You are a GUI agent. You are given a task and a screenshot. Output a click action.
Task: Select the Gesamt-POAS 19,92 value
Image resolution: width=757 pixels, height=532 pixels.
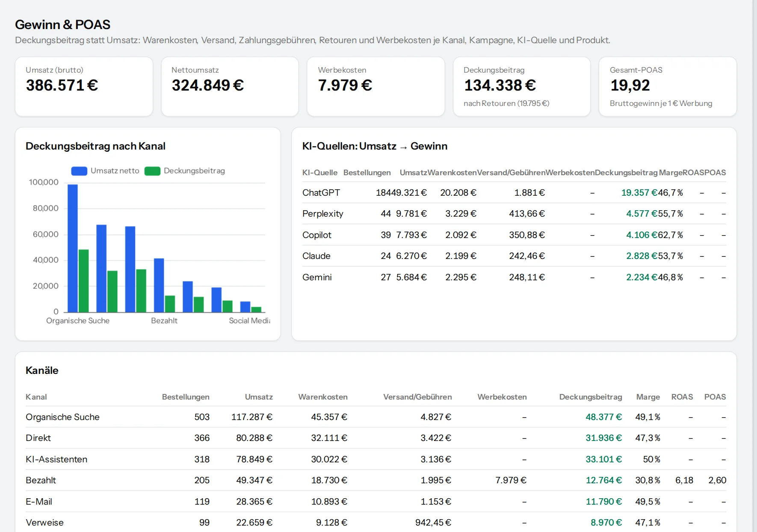click(630, 85)
